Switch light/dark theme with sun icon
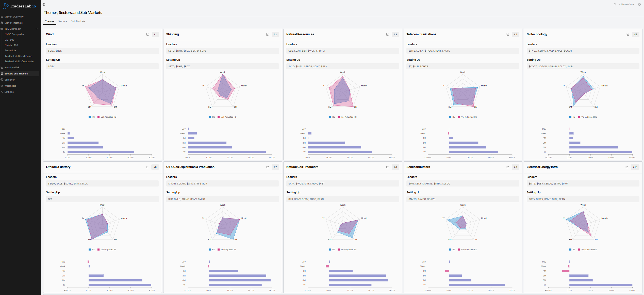The width and height of the screenshot is (644, 295). pyautogui.click(x=639, y=4)
